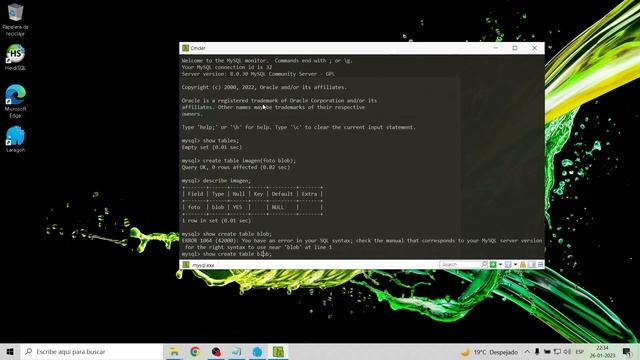Open the Windows Start menu
Screen dimensions: 640x360
(x=10, y=351)
